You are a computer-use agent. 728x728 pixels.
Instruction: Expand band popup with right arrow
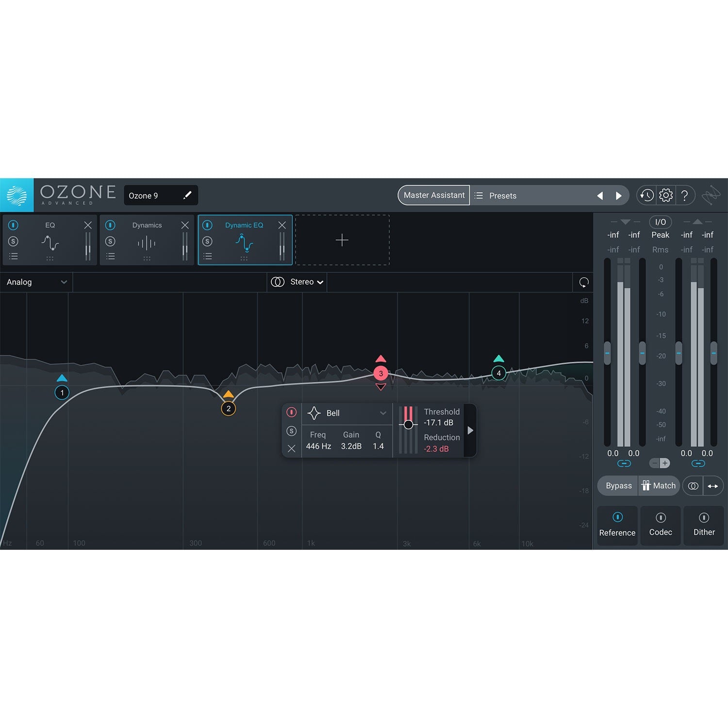pyautogui.click(x=470, y=430)
